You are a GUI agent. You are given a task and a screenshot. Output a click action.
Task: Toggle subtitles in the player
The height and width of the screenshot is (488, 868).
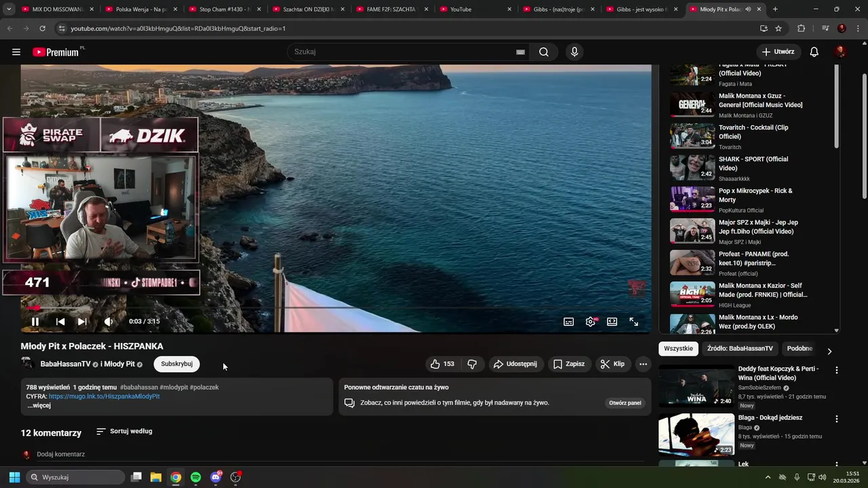coord(569,322)
